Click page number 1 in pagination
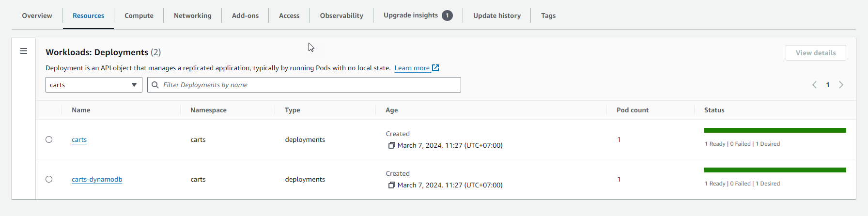Image resolution: width=868 pixels, height=216 pixels. (x=828, y=85)
